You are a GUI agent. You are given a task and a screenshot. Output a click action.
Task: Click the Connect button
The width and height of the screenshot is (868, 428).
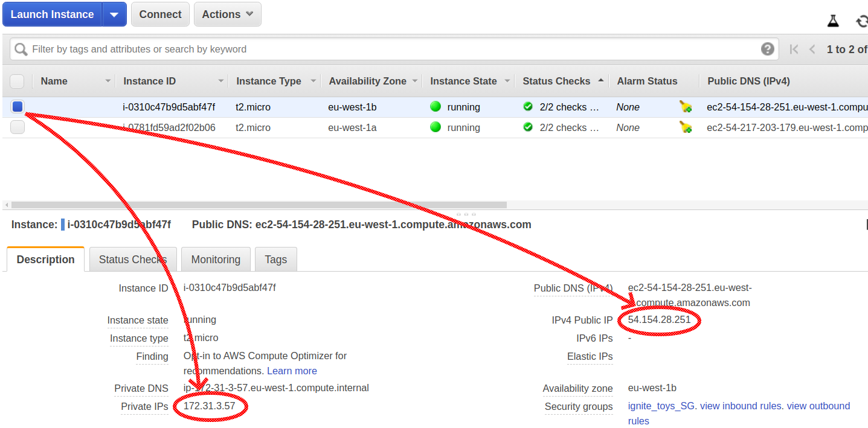[160, 14]
